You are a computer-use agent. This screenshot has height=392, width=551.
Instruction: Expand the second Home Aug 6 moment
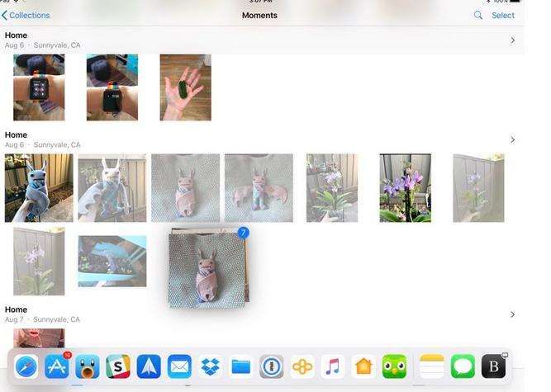pos(513,140)
